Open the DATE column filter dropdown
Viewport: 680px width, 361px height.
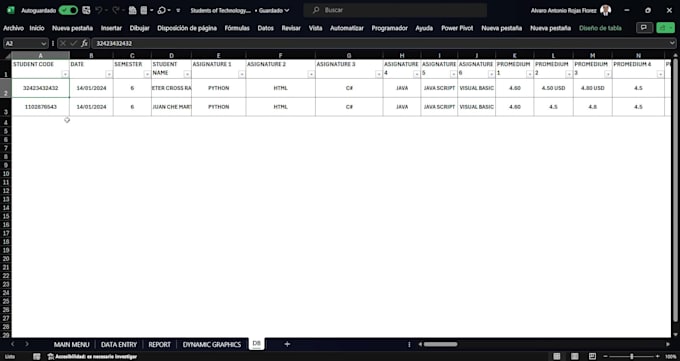coord(109,74)
